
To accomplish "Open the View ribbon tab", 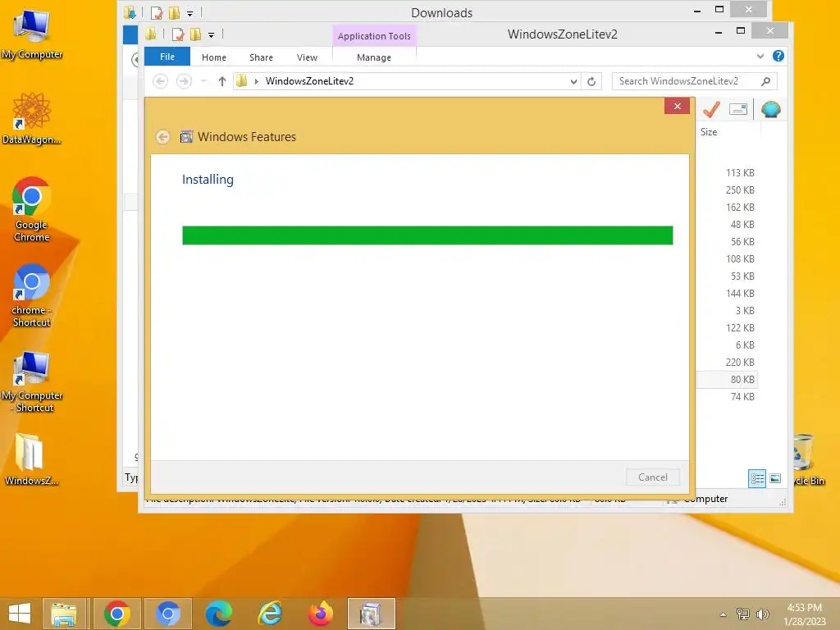I will 307,57.
